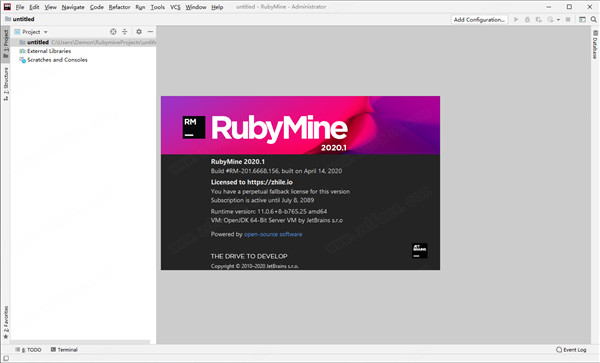
Task: Click the Search Everywhere magnifier icon
Action: pos(593,20)
